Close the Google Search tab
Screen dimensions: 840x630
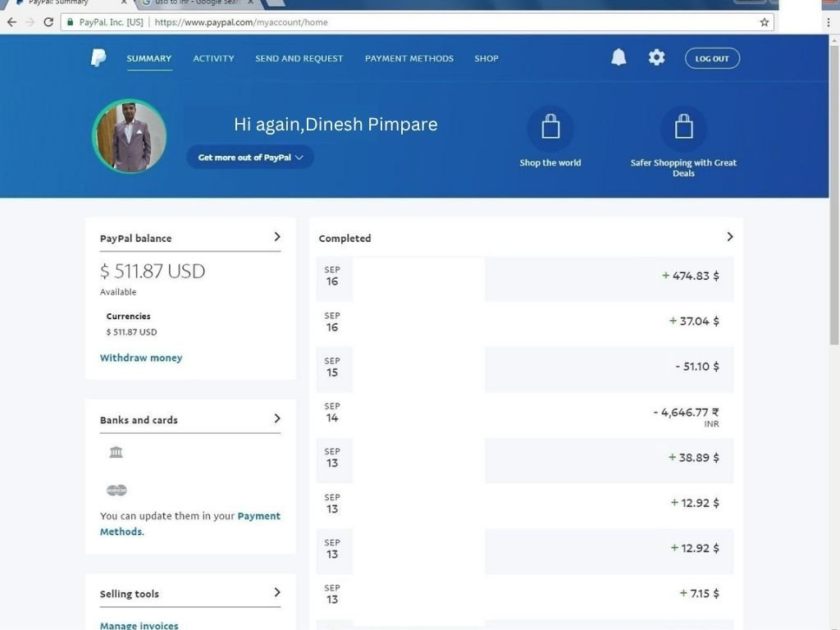point(250,2)
